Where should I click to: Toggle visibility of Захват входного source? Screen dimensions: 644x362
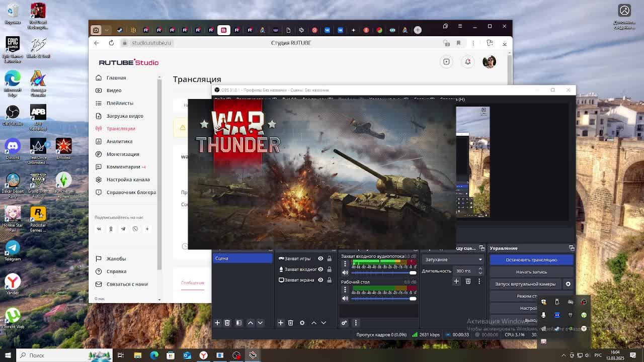(x=320, y=269)
